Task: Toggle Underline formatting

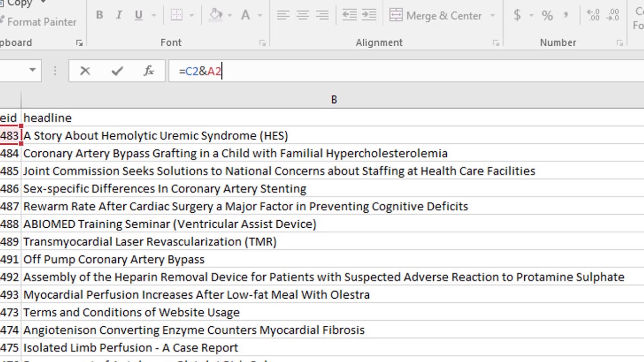Action: pos(138,15)
